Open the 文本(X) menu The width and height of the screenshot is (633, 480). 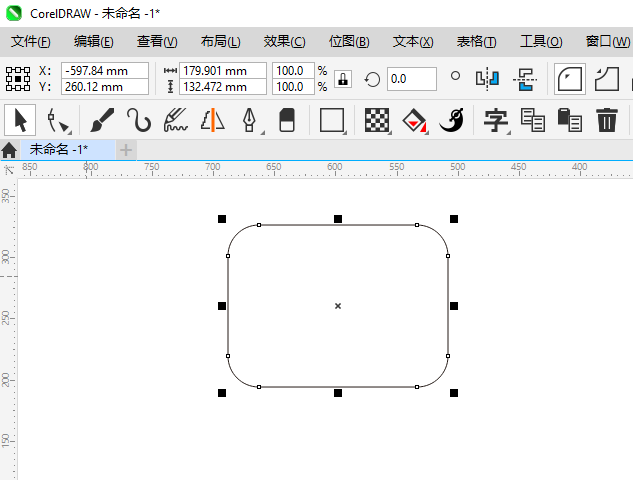[x=413, y=42]
